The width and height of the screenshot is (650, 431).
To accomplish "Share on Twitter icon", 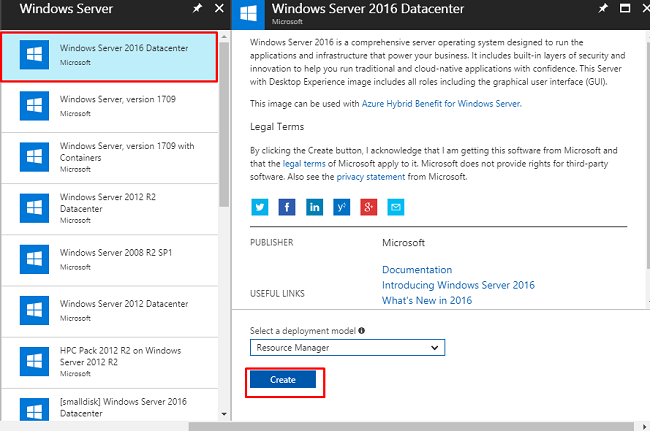I will [x=260, y=207].
